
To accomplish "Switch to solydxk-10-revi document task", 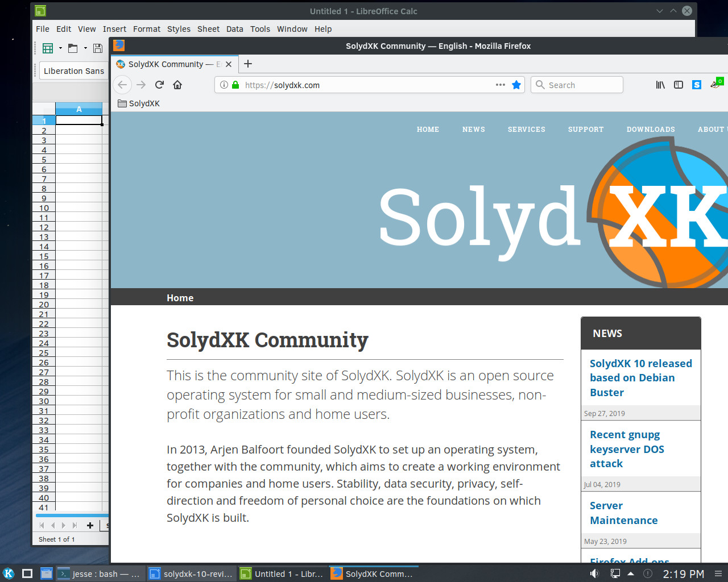I will (191, 574).
